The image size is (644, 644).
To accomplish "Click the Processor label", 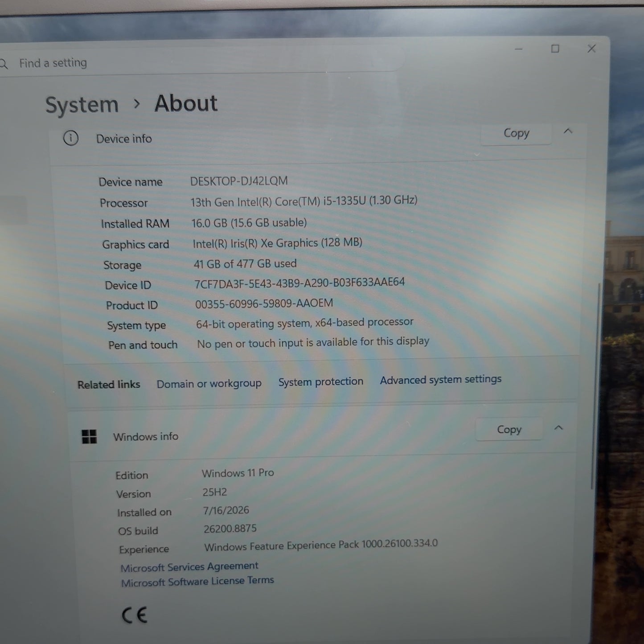I will pyautogui.click(x=123, y=203).
